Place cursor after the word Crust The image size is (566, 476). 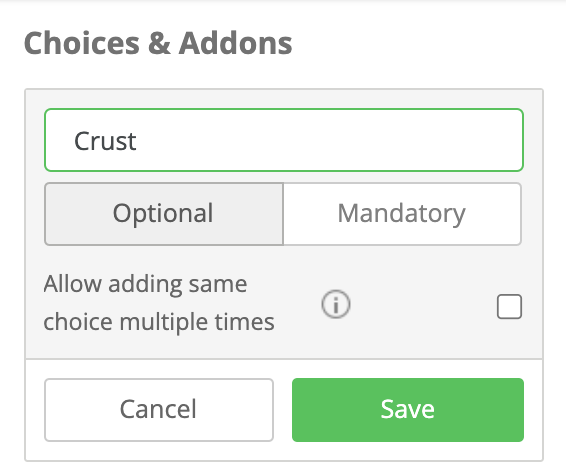pos(138,141)
